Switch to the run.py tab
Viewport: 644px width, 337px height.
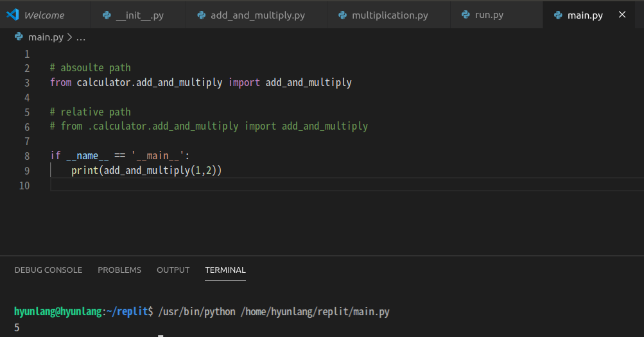(x=496, y=15)
